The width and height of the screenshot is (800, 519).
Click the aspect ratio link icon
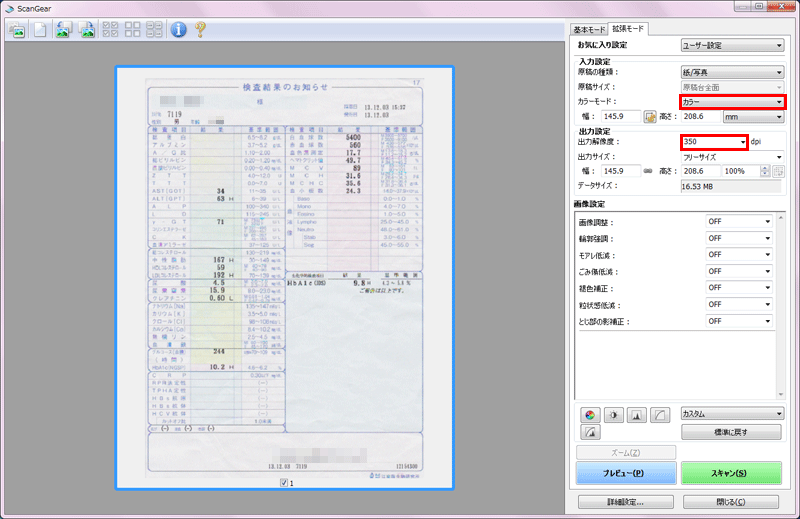tap(648, 171)
